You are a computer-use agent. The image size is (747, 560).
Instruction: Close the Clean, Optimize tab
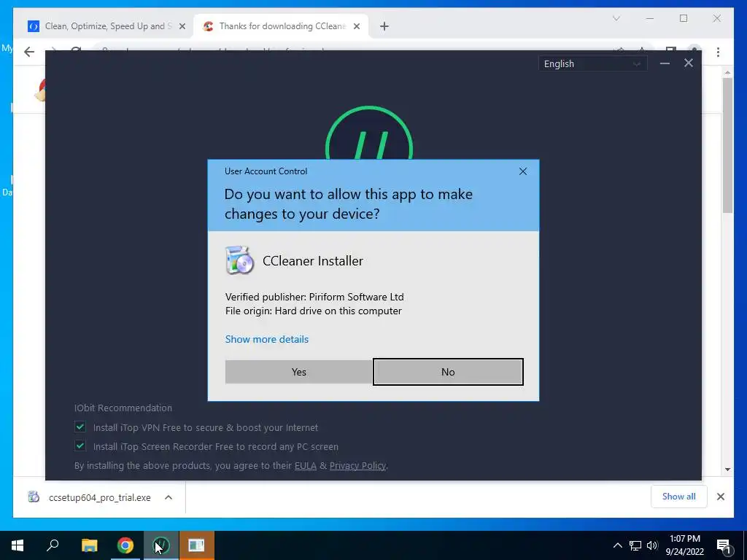[x=182, y=27]
